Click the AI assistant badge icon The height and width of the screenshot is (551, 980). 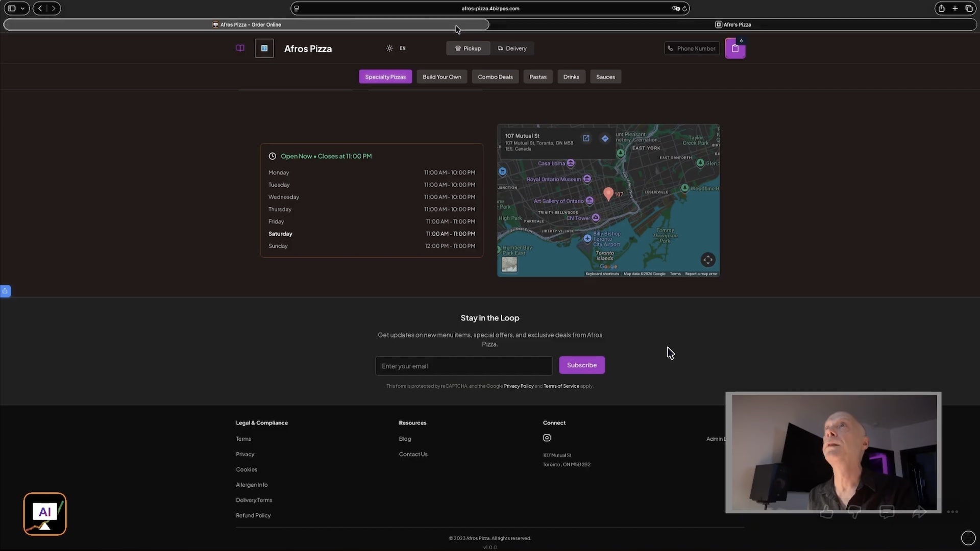(45, 514)
